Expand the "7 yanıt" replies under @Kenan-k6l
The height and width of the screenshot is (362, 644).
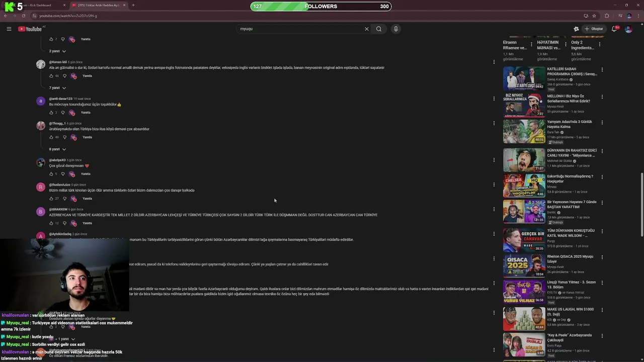(x=57, y=88)
